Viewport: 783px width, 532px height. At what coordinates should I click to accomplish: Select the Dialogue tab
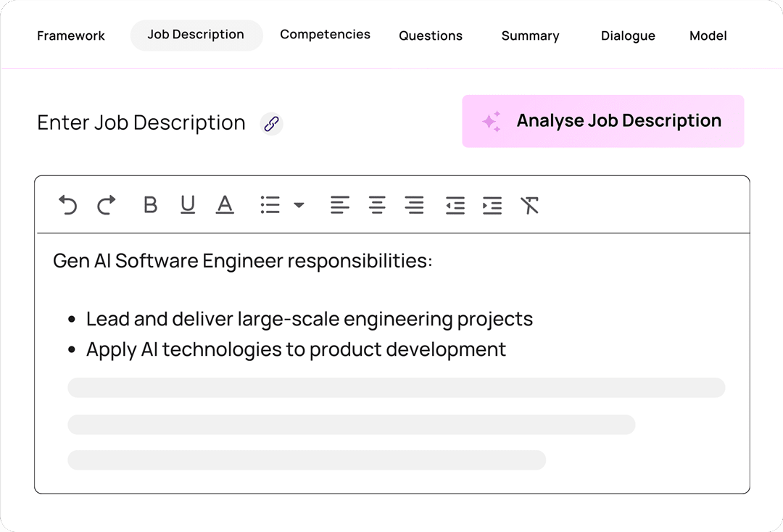[628, 36]
